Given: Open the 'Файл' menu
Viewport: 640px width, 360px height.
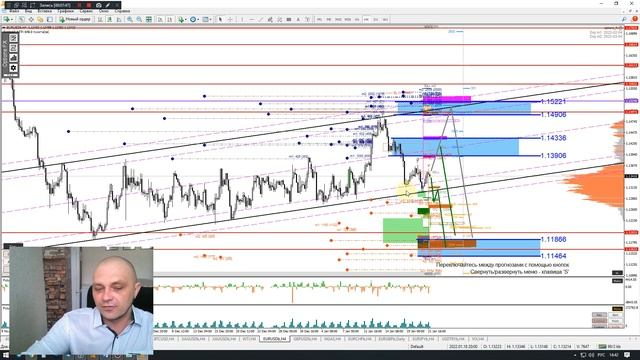Looking at the screenshot, I should [x=14, y=11].
